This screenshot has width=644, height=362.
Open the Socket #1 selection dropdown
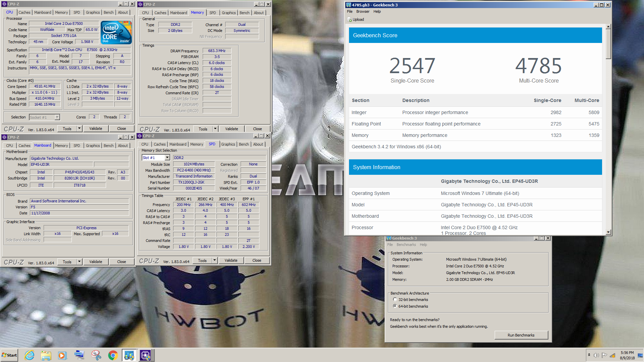57,117
